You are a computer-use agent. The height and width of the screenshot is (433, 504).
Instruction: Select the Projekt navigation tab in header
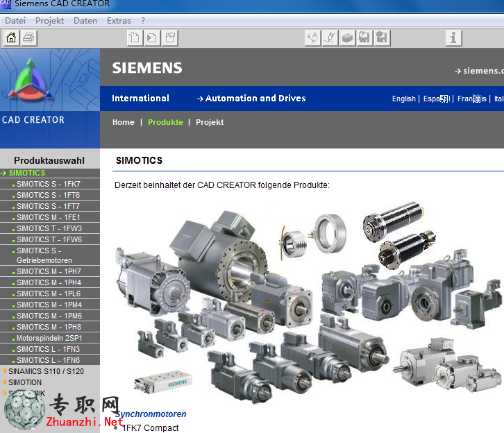(210, 122)
